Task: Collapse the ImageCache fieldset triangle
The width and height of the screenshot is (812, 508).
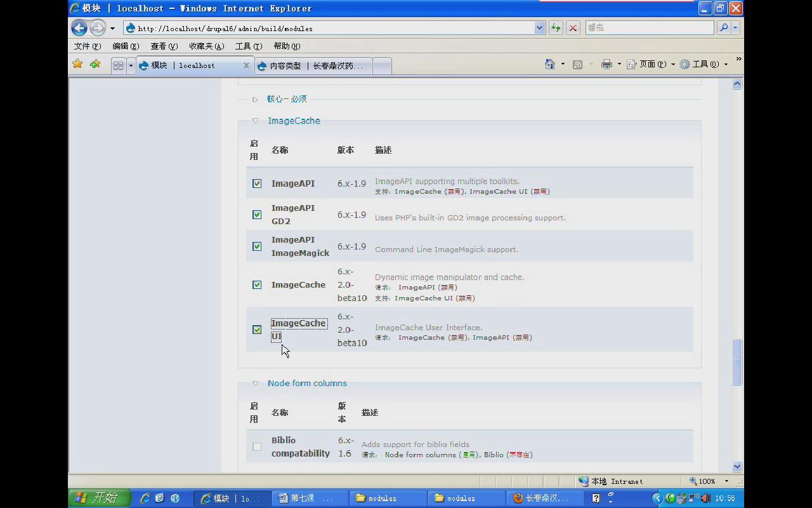Action: click(x=255, y=121)
